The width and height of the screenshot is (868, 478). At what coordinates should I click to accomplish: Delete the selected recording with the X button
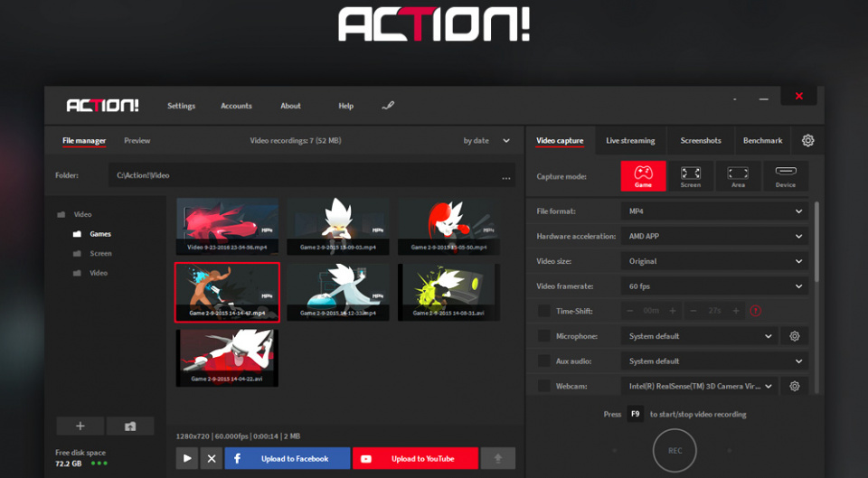pyautogui.click(x=212, y=458)
